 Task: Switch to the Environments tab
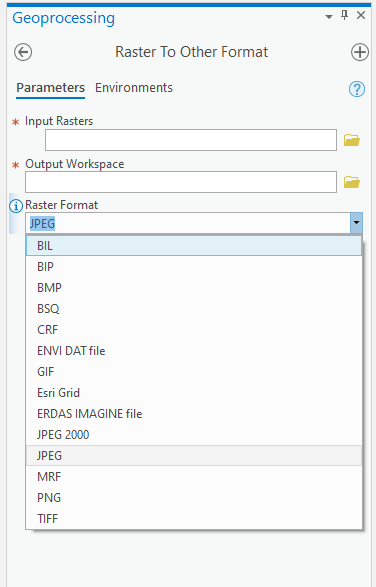click(134, 88)
